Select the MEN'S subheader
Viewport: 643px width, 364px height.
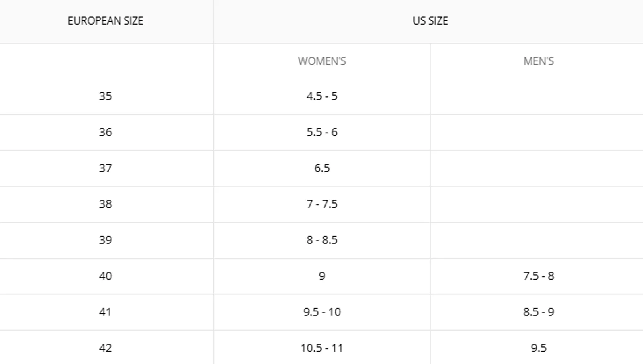(539, 61)
